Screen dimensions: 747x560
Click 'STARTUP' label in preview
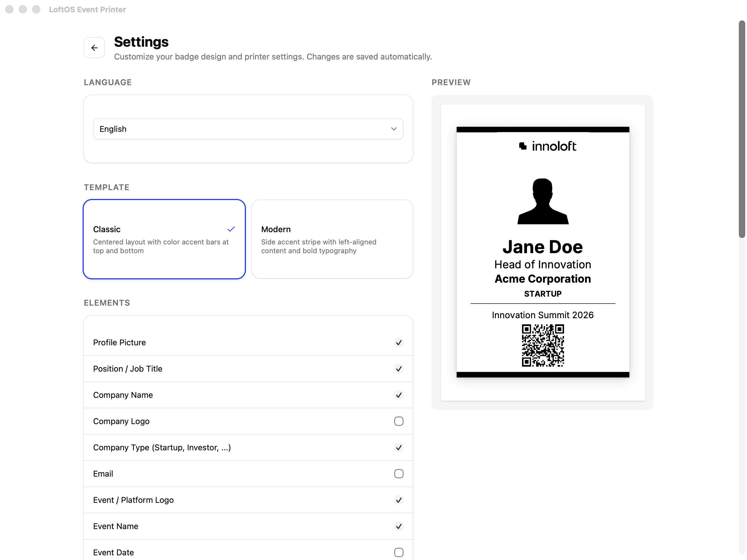pyautogui.click(x=543, y=294)
